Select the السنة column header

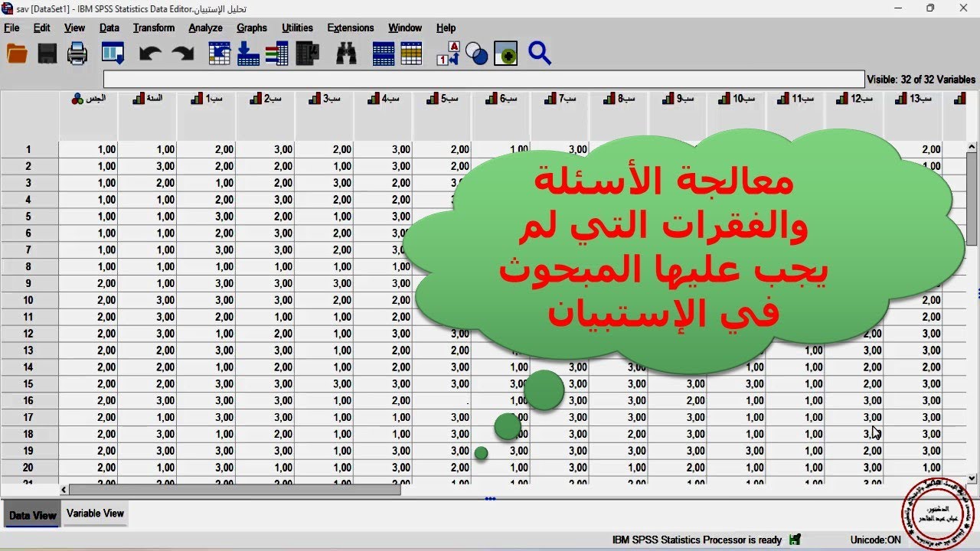(148, 116)
